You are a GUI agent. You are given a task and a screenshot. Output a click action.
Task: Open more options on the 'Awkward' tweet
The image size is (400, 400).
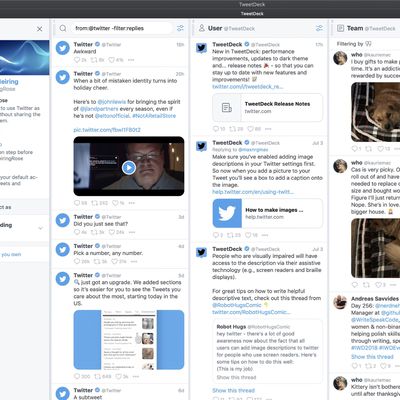[x=131, y=60]
